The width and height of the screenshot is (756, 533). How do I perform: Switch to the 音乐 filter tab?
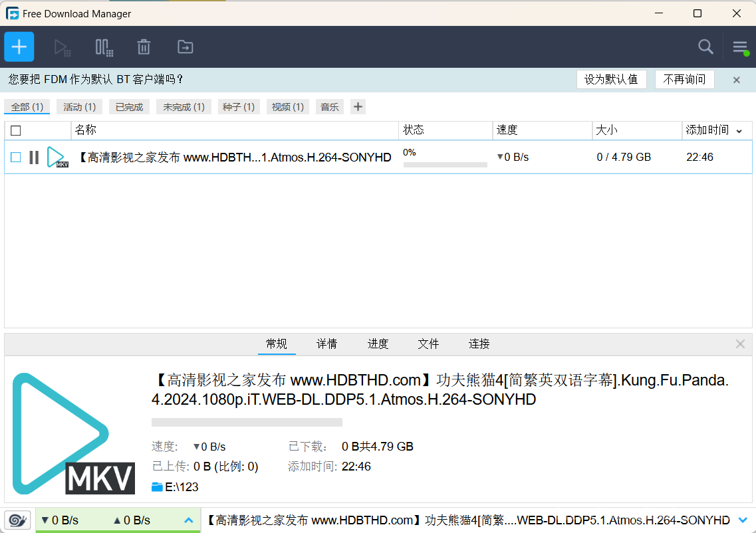click(330, 107)
